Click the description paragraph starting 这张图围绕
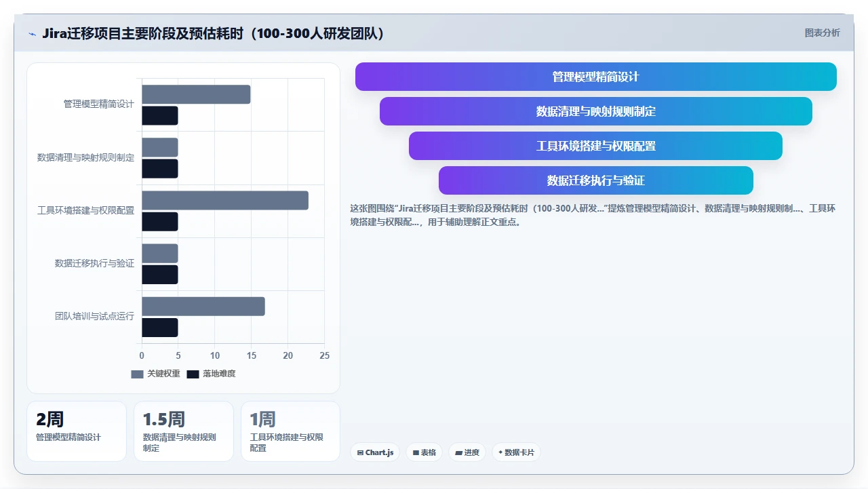Viewport: 868px width, 489px height. [x=593, y=215]
